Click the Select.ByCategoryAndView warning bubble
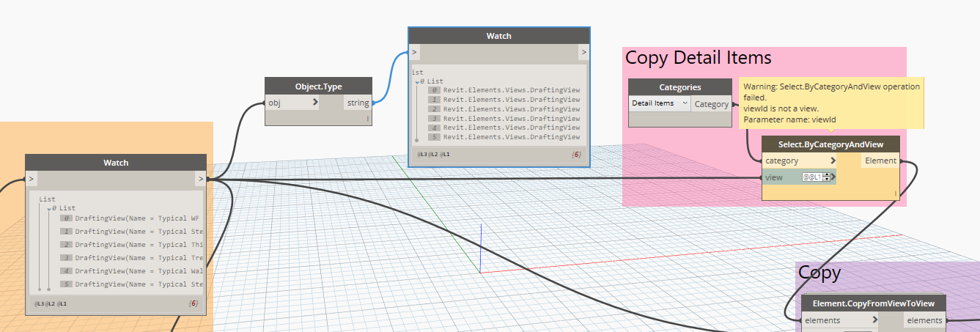The width and height of the screenshot is (980, 332). pos(830,103)
